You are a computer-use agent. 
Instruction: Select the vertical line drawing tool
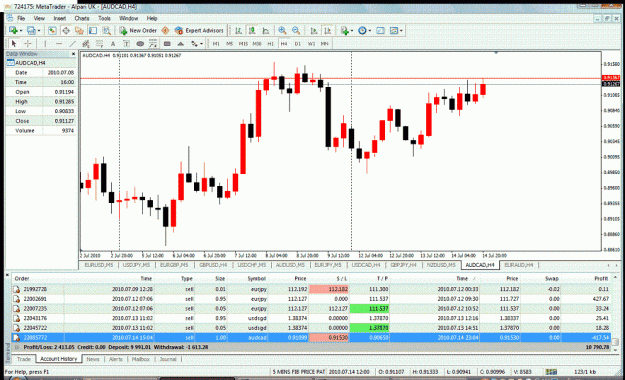click(x=45, y=43)
